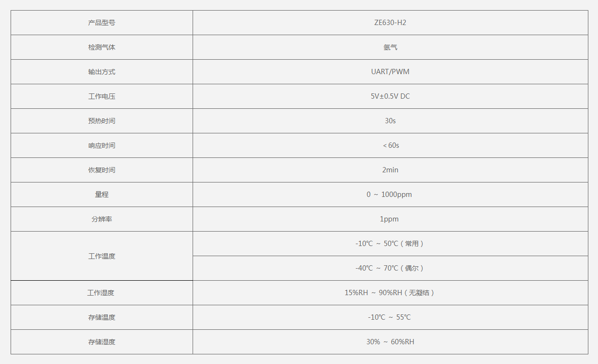This screenshot has width=598, height=364.
Task: Select the 工作温度 label cell
Action: click(x=102, y=256)
